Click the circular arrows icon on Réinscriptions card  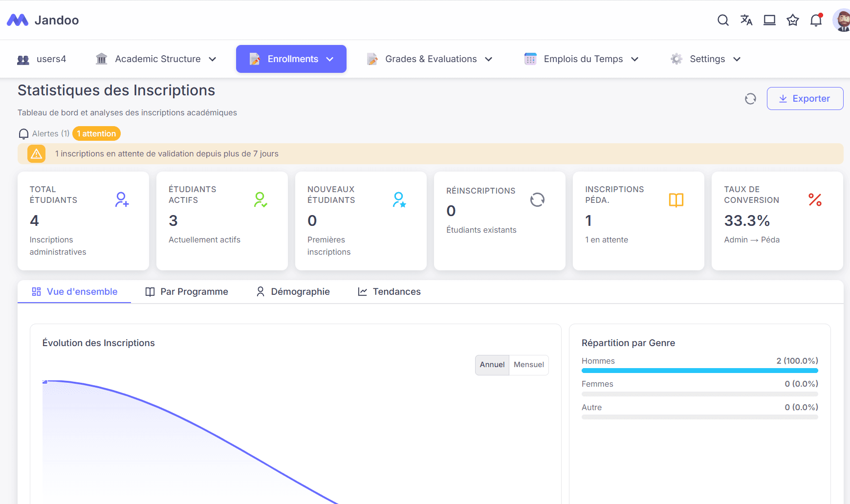pos(538,199)
